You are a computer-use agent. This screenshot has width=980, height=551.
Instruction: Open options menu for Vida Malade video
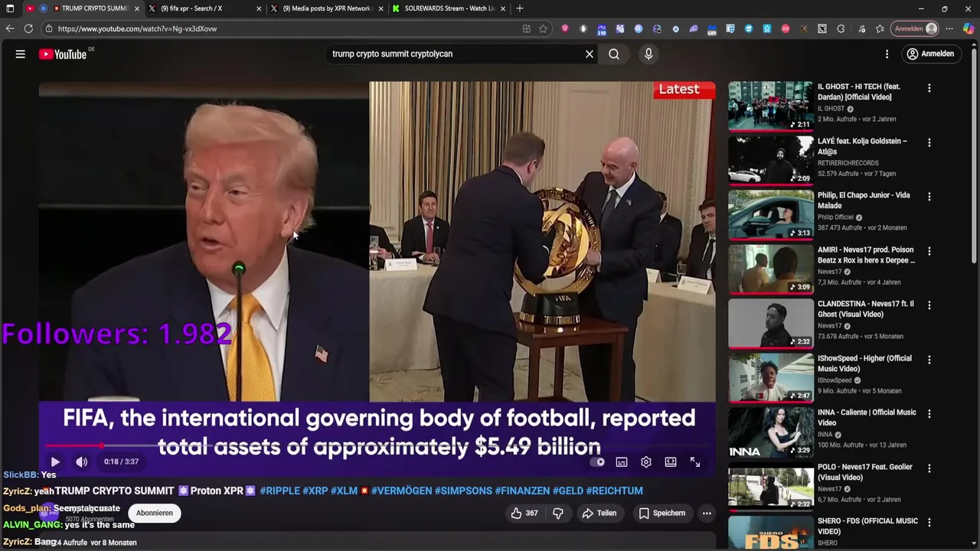coord(929,197)
